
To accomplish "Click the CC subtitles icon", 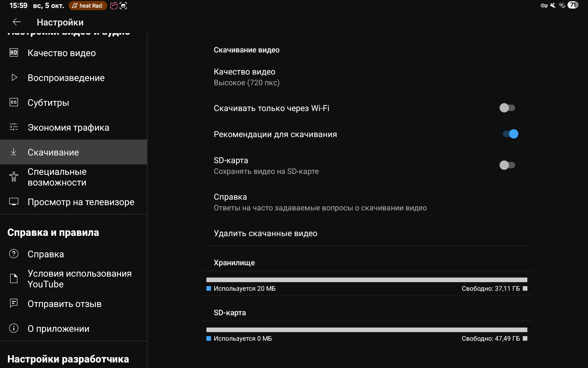I will click(14, 102).
